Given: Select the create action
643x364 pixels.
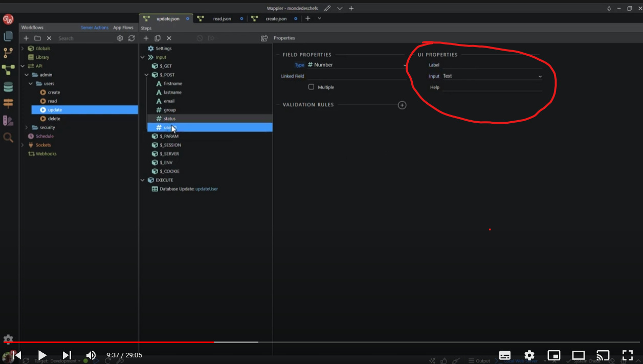Looking at the screenshot, I should pyautogui.click(x=54, y=93).
